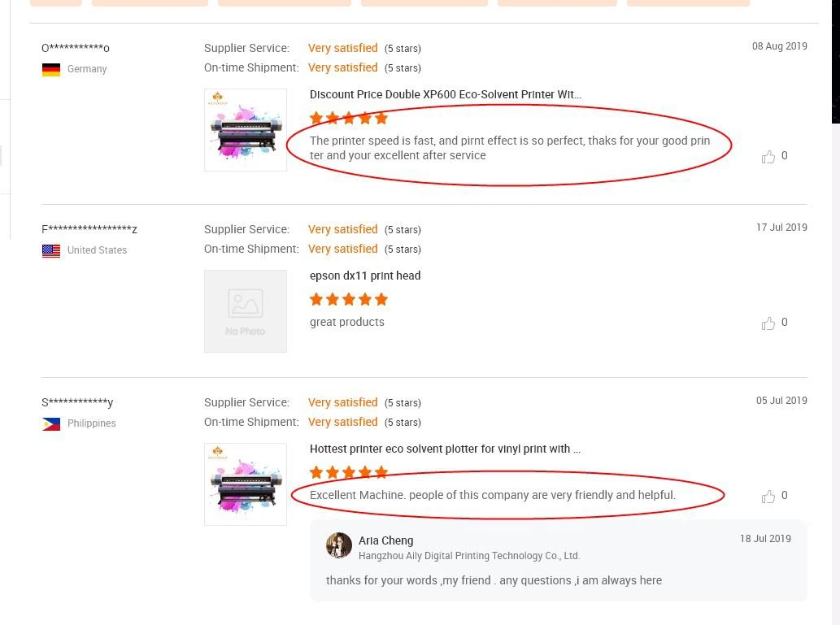Click the Germany flag icon
This screenshot has height=625, width=840.
[x=51, y=70]
